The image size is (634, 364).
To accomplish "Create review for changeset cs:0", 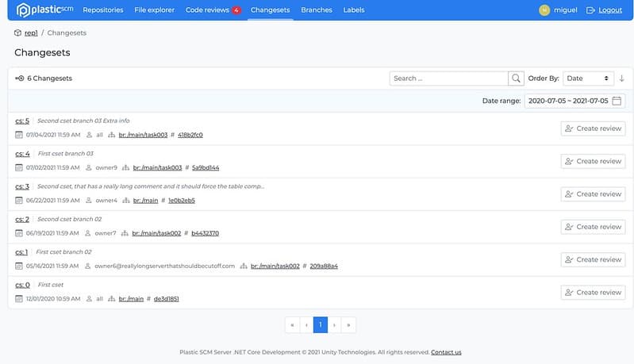I will (593, 292).
